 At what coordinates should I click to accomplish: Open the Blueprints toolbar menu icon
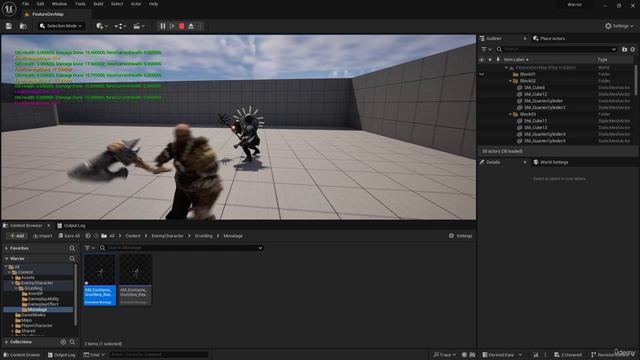tap(120, 26)
